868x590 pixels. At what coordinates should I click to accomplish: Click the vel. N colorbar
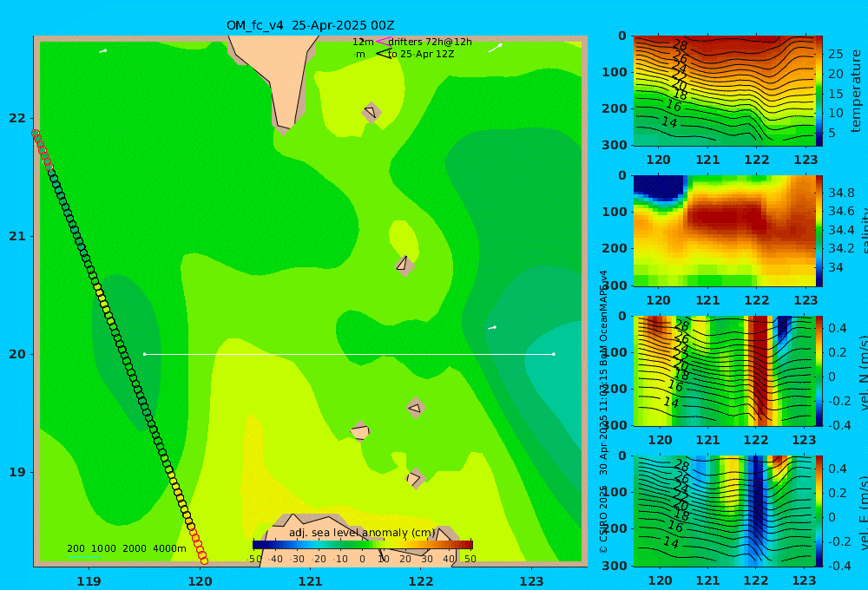[819, 370]
